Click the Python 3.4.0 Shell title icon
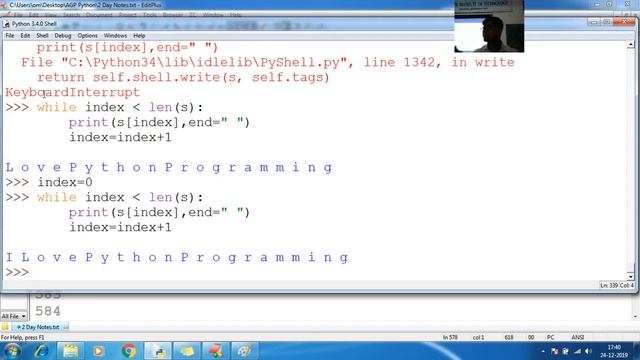The height and width of the screenshot is (360, 640). tap(7, 24)
